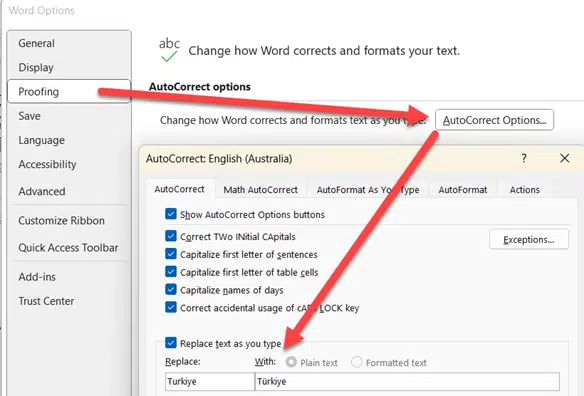Switch to the Math AutoCorrect tab
The width and height of the screenshot is (584, 396).
click(x=260, y=190)
